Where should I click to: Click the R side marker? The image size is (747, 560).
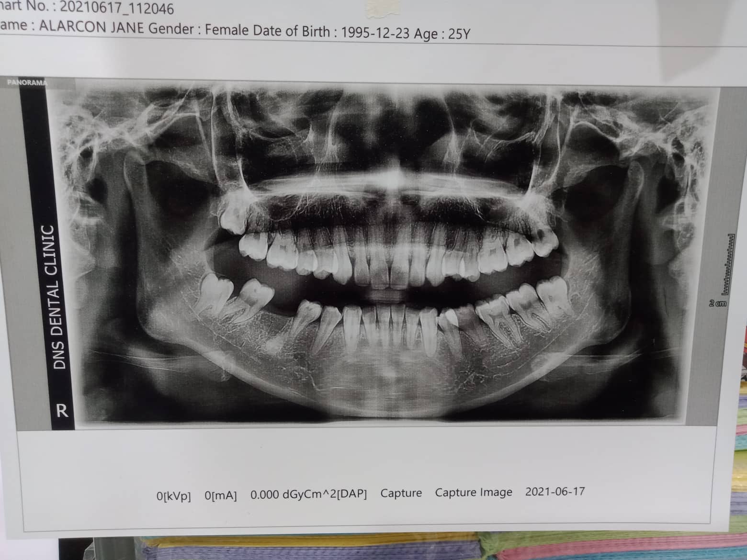[x=62, y=410]
